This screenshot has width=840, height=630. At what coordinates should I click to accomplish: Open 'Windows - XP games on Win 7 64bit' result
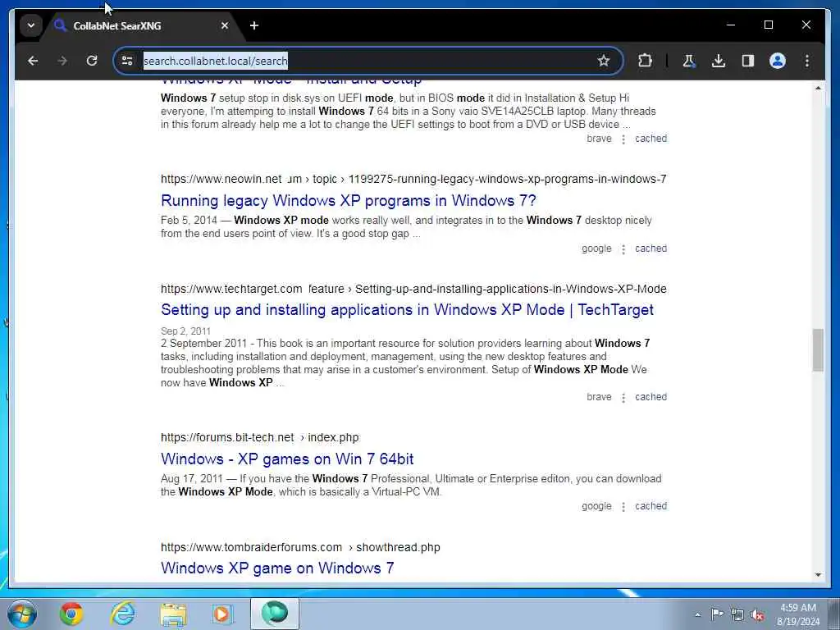tap(287, 459)
